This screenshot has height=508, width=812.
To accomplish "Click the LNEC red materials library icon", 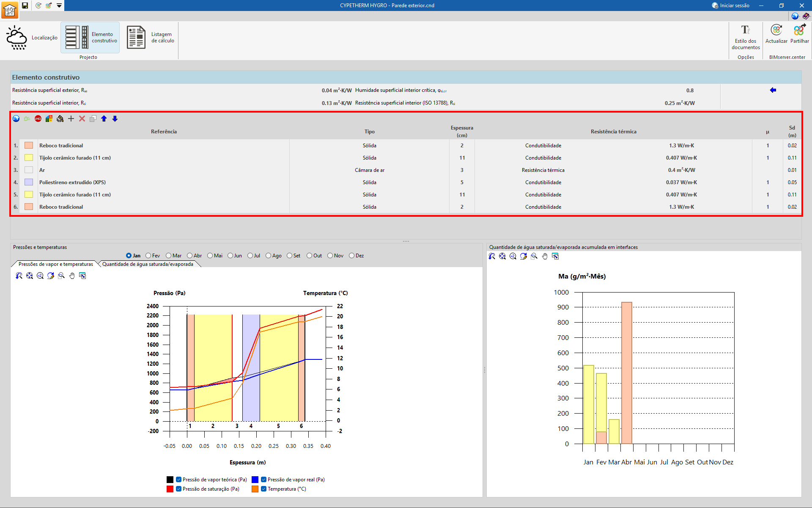I will [x=38, y=119].
